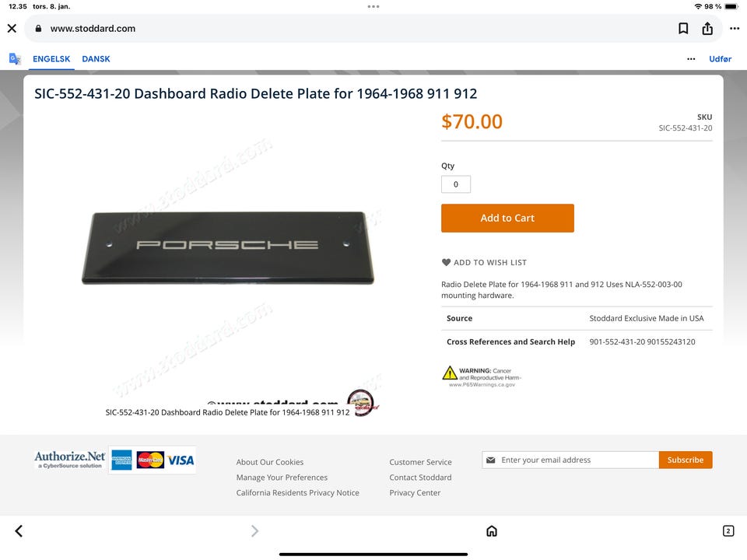Click Udfør to finish translation
Image resolution: width=747 pixels, height=560 pixels.
pos(720,59)
